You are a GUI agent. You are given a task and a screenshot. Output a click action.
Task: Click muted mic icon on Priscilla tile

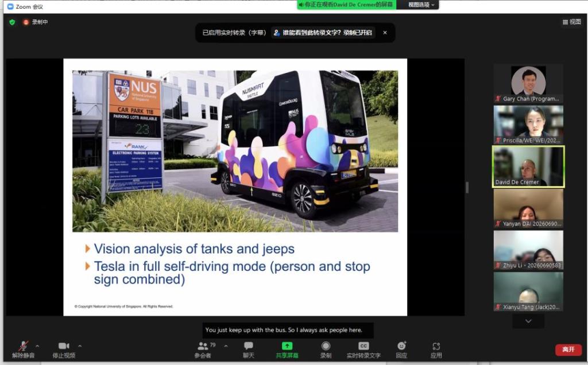(498, 141)
